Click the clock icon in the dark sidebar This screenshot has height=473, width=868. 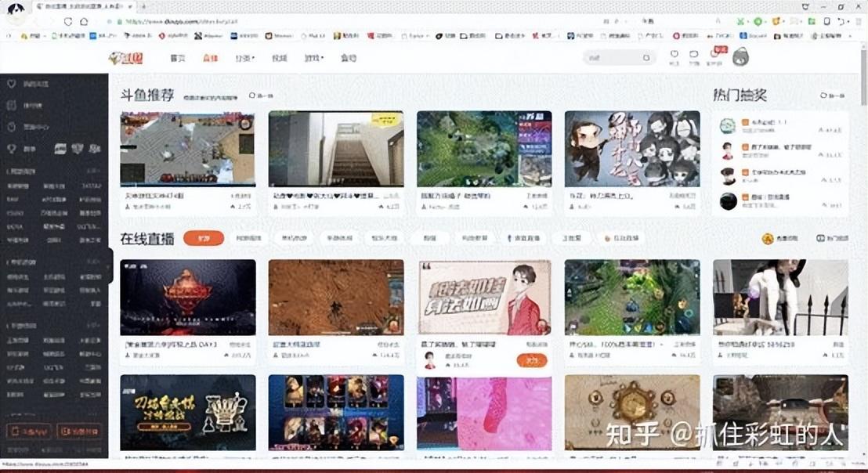(x=11, y=127)
